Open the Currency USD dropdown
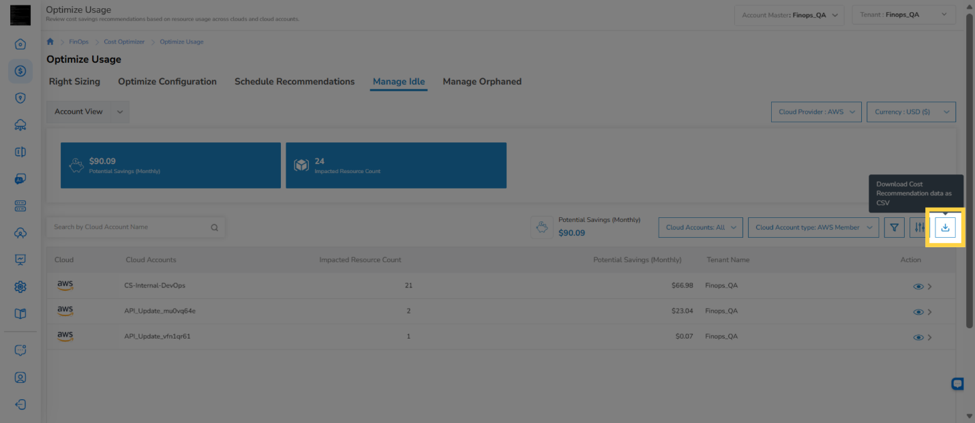This screenshot has width=975, height=423. tap(911, 112)
